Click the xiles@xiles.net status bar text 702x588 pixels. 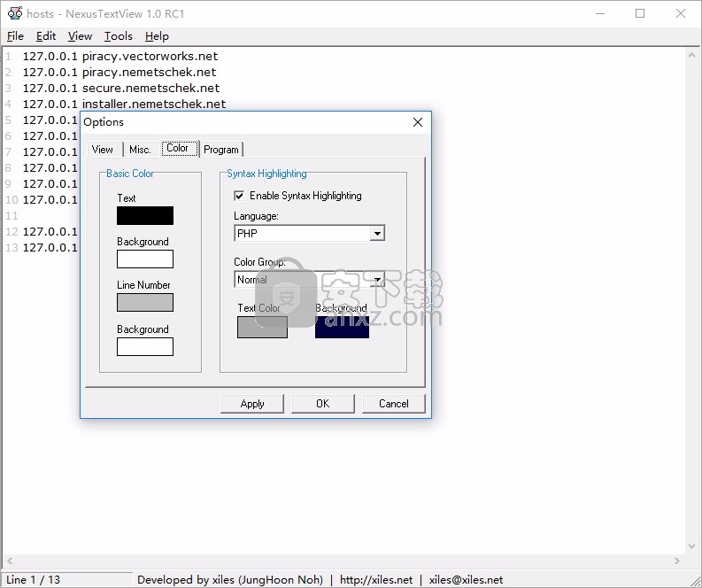click(x=466, y=579)
